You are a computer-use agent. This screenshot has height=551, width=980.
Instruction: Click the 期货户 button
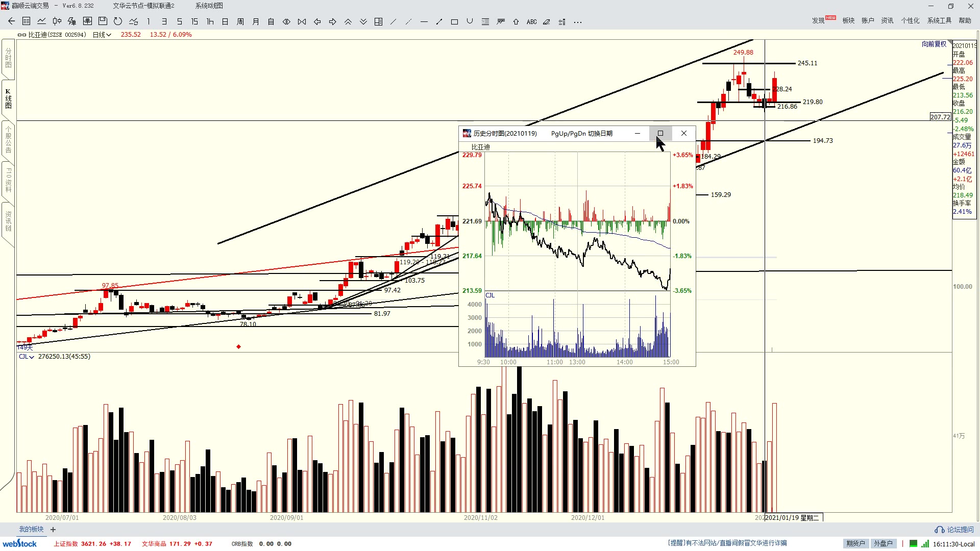coord(855,543)
